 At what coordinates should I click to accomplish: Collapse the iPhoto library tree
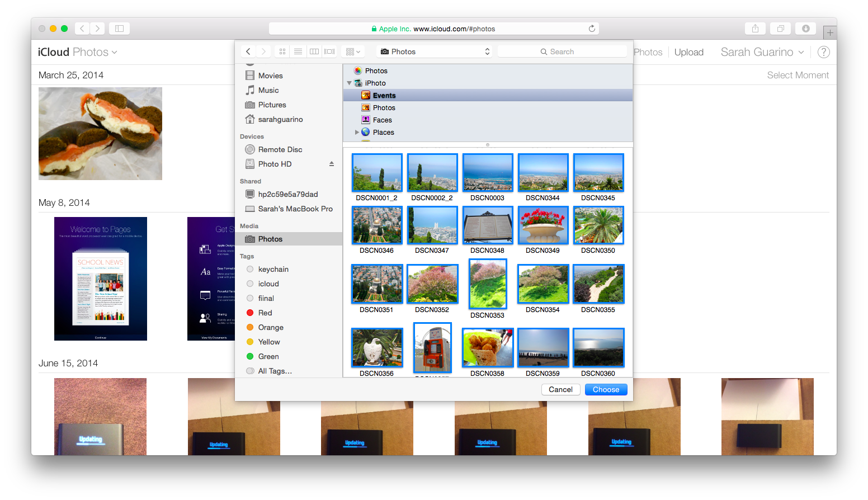point(349,83)
